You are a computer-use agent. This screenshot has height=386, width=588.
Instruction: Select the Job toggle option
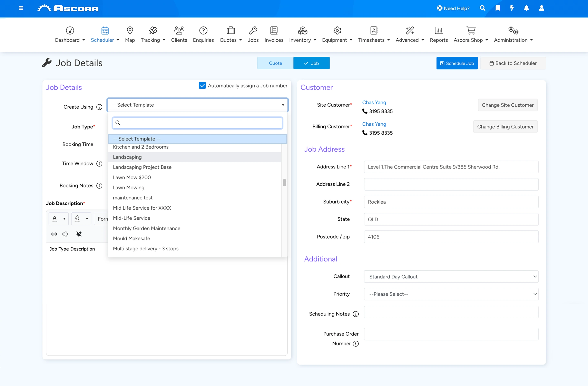pyautogui.click(x=311, y=63)
